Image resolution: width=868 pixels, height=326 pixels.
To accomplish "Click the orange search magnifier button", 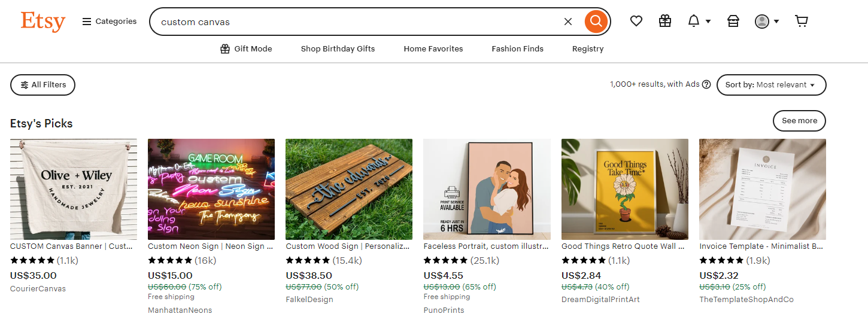I will (x=596, y=22).
